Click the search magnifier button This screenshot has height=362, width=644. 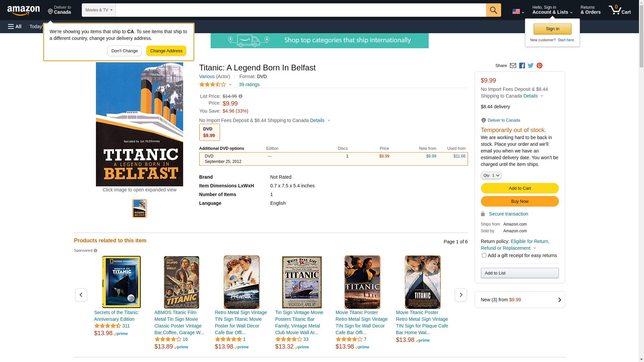[x=493, y=10]
